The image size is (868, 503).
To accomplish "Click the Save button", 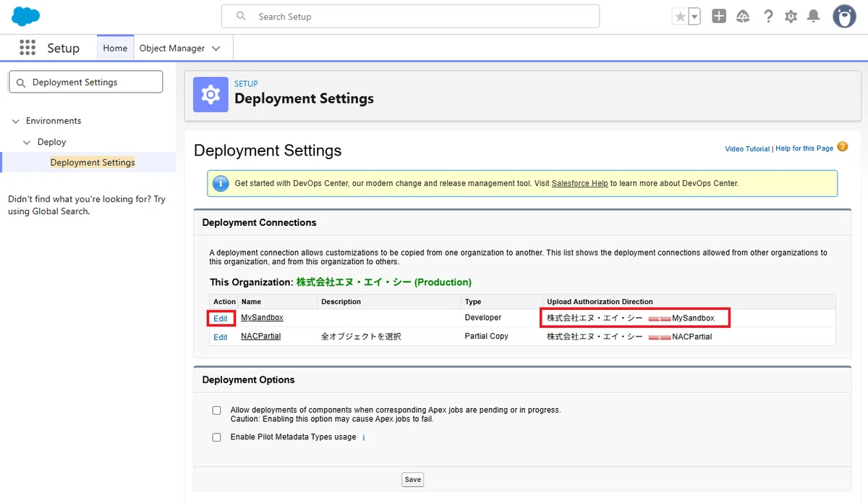I will 413,479.
